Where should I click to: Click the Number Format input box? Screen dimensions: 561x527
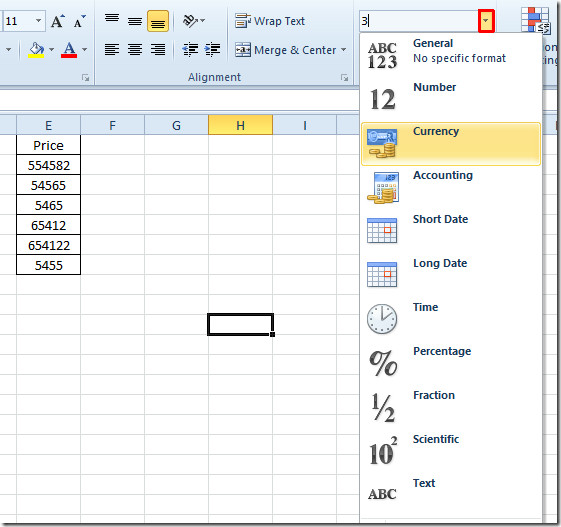(418, 21)
